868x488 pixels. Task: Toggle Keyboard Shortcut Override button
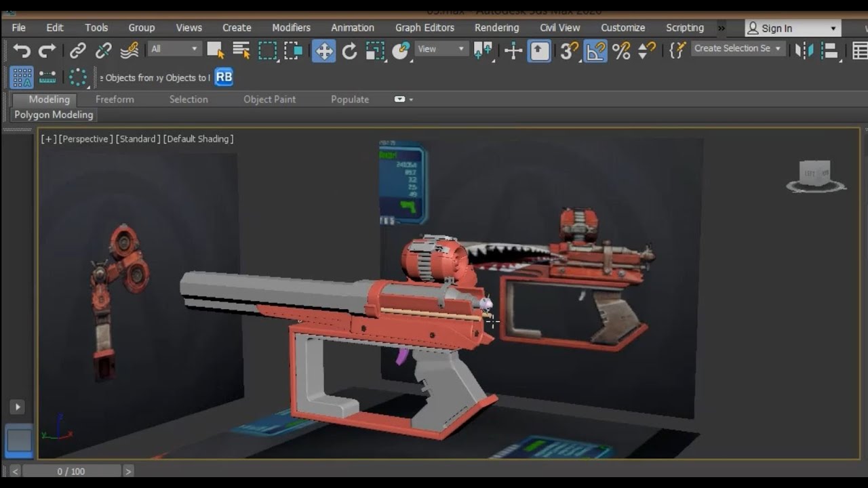point(540,50)
